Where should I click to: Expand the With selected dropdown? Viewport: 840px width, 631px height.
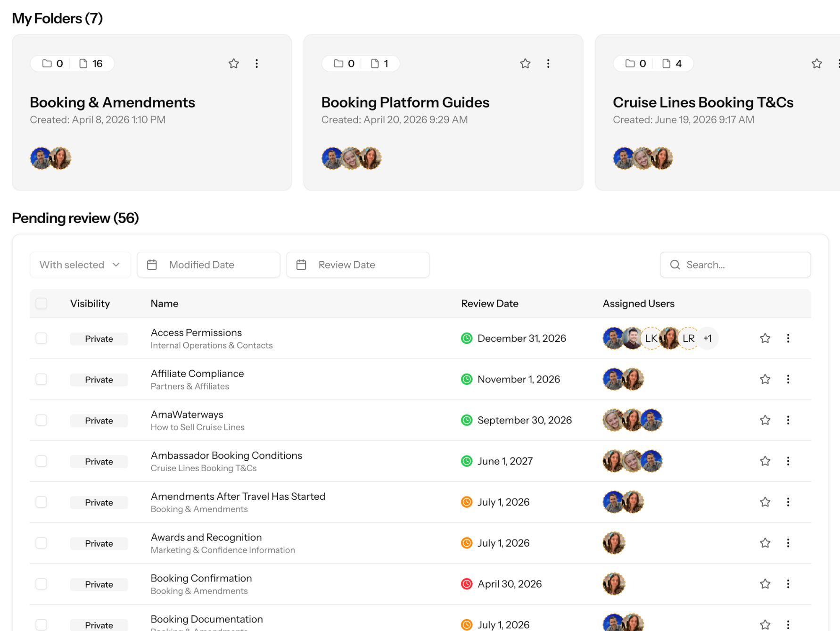pos(80,265)
